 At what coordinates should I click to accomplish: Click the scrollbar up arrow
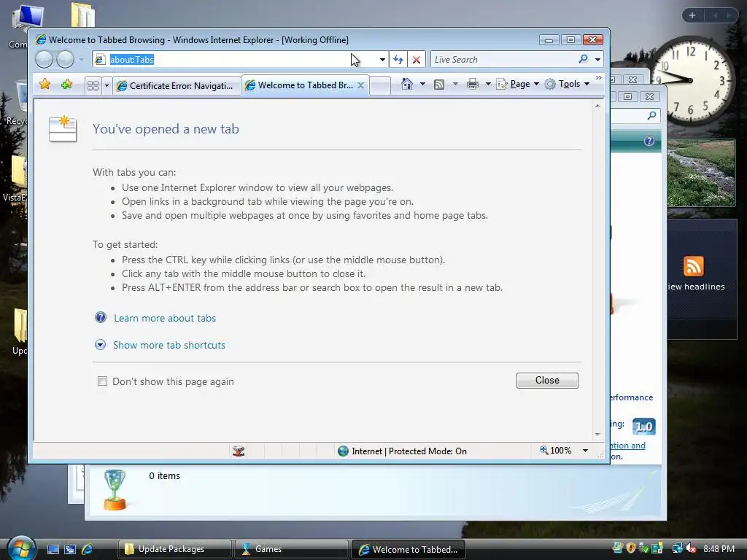(x=597, y=106)
